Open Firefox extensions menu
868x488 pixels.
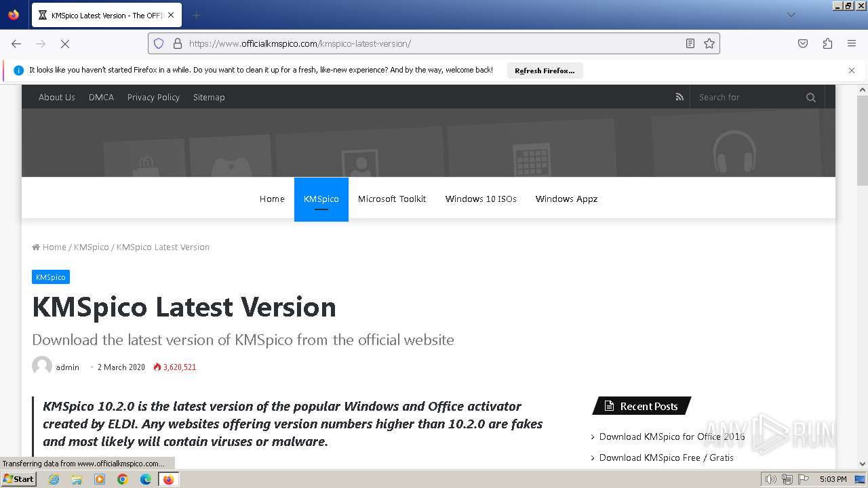pos(827,43)
